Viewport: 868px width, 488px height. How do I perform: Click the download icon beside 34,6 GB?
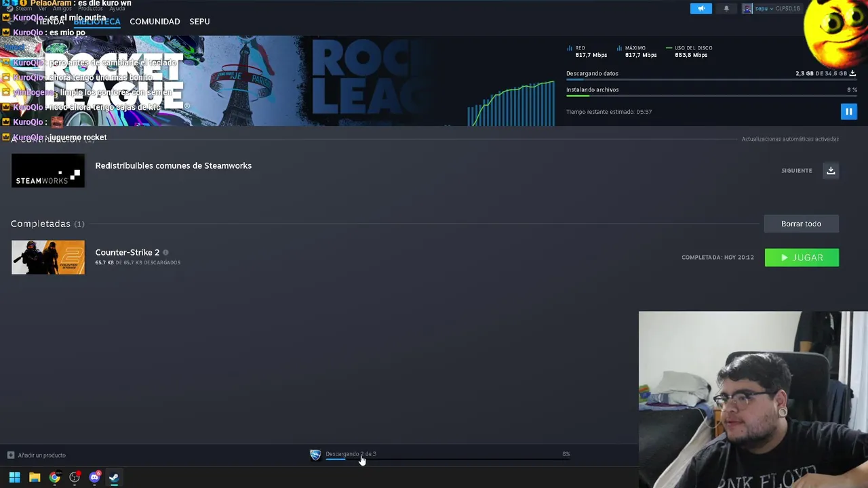point(852,73)
